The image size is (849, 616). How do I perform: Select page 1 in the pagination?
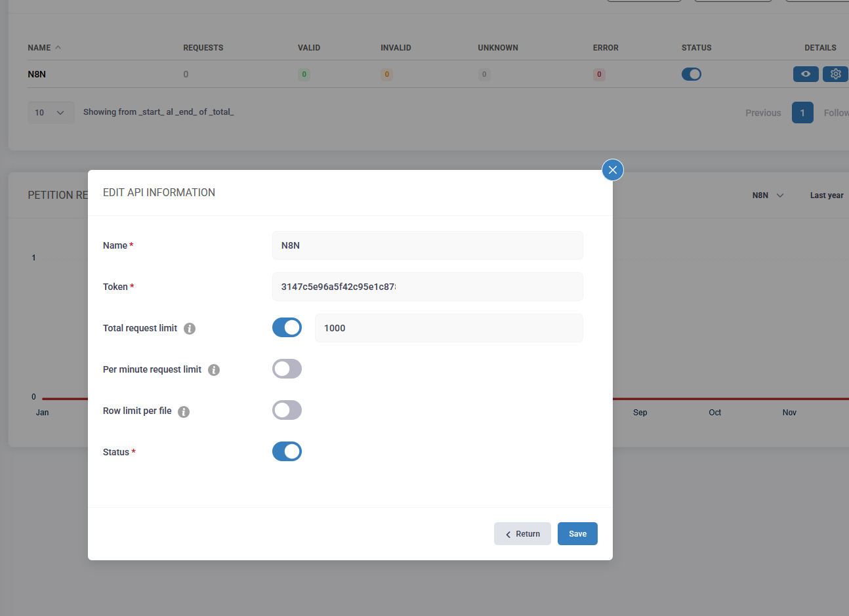tap(802, 112)
